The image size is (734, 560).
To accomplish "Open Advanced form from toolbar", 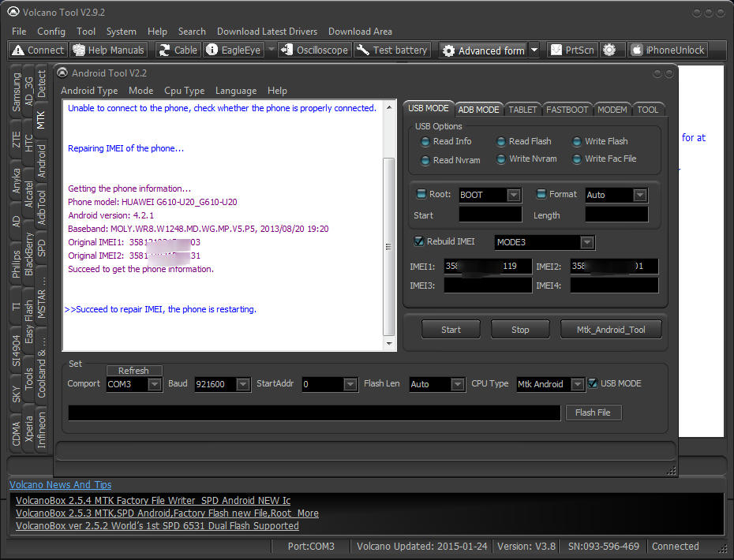I will tap(484, 50).
